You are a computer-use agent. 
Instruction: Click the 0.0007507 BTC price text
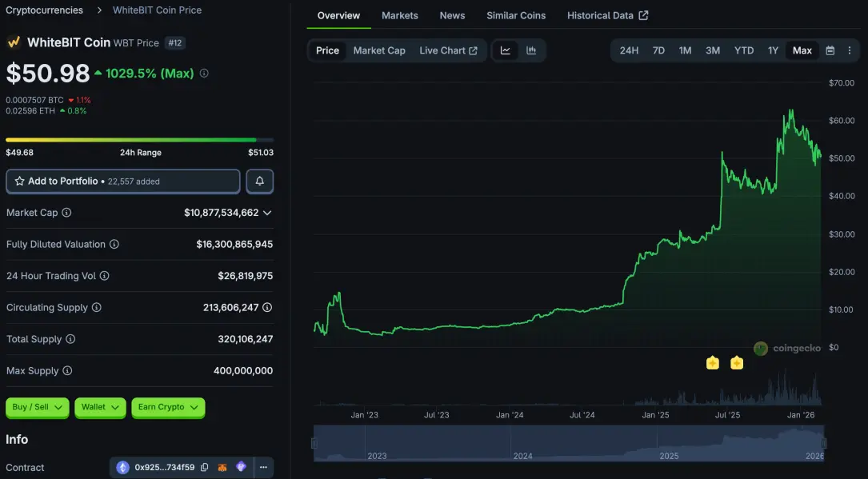click(34, 100)
